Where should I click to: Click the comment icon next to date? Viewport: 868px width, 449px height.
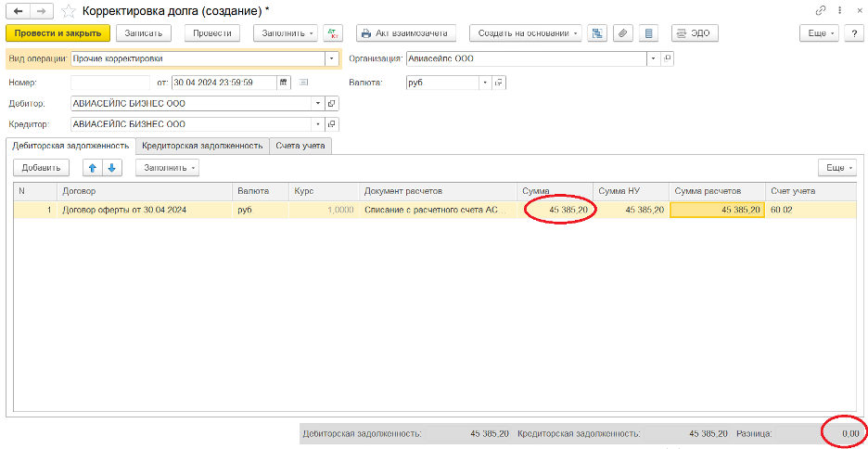pos(303,83)
